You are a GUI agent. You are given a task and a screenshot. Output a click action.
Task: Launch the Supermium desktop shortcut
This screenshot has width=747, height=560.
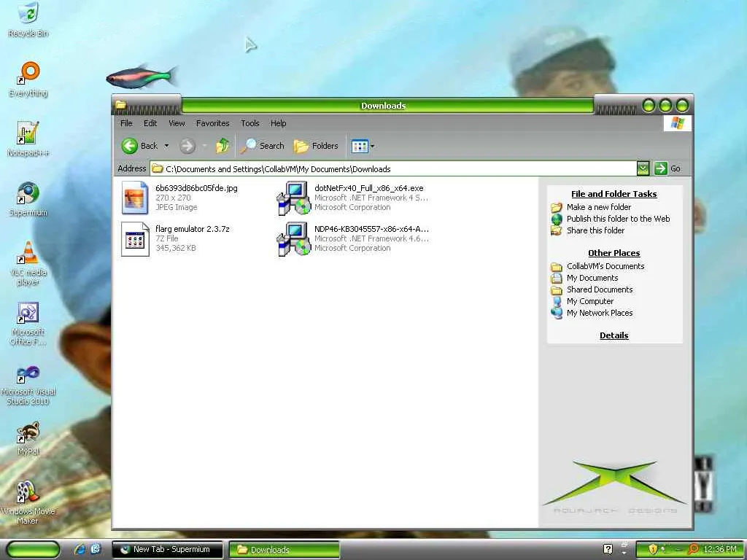[28, 199]
